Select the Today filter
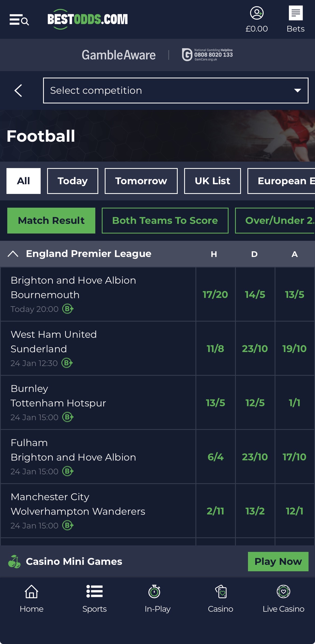 (x=72, y=181)
